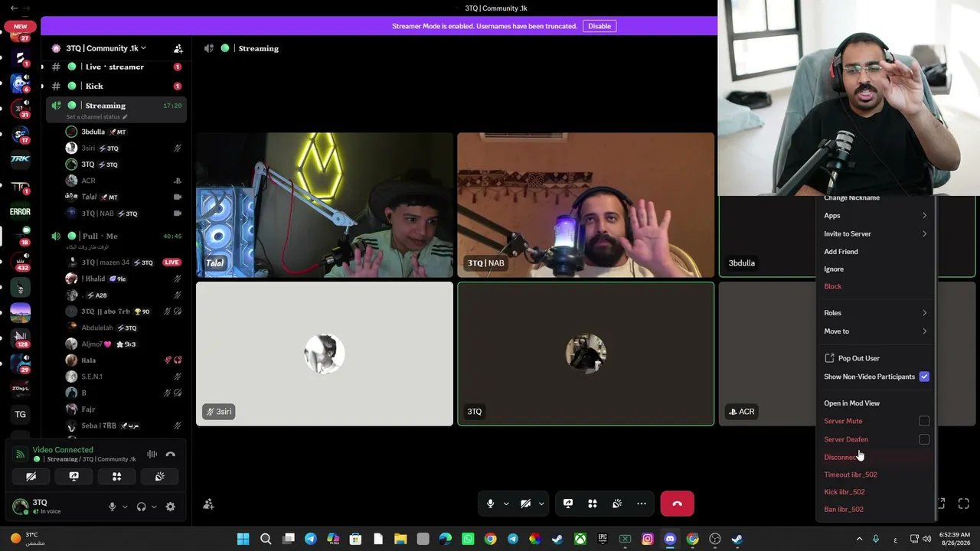This screenshot has width=980, height=551.
Task: Open noise suppression in the voice panel
Action: tap(152, 455)
